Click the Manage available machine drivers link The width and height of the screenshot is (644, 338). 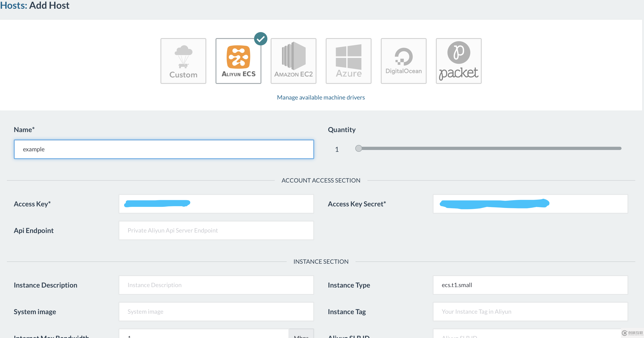321,97
